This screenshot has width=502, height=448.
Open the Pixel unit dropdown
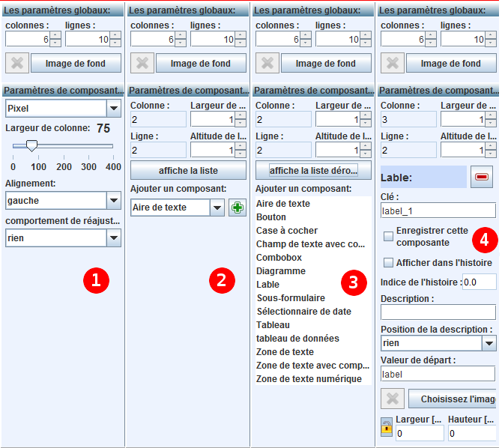pyautogui.click(x=113, y=109)
